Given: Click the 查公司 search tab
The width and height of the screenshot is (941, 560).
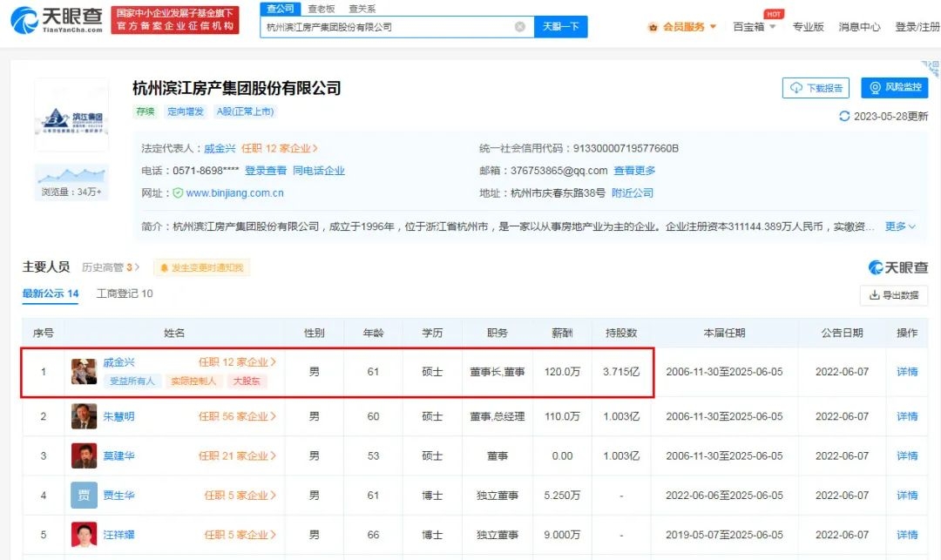Looking at the screenshot, I should point(281,9).
